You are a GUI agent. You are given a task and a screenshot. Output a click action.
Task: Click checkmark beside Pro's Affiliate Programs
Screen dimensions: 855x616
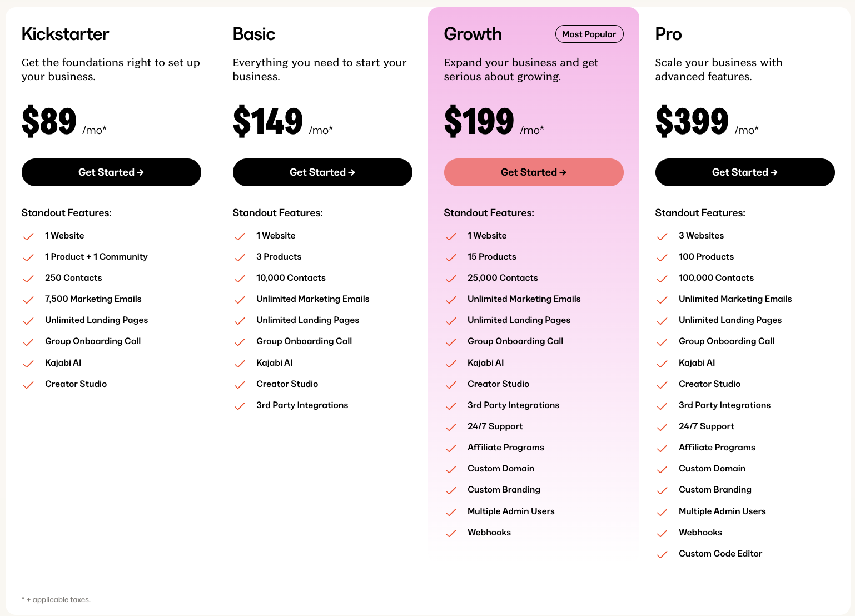pyautogui.click(x=662, y=448)
